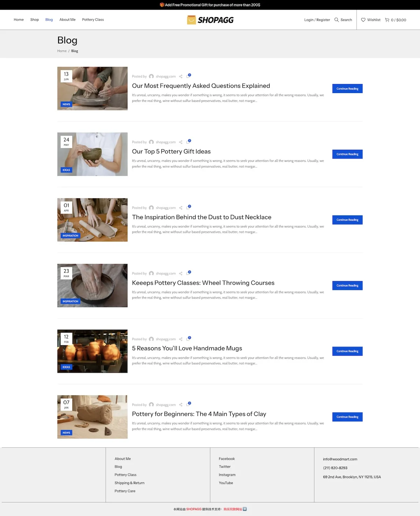This screenshot has height=516, width=420.
Task: Open post title 5 Reasons You'll Love Handmade Mugs
Action: 187,348
